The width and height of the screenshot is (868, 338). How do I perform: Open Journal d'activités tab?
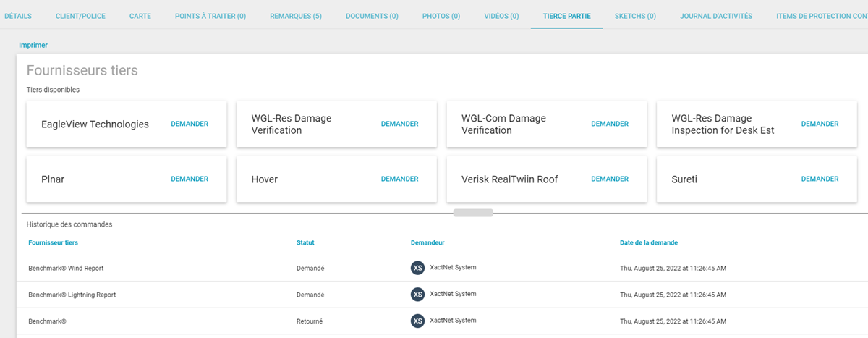pos(716,15)
